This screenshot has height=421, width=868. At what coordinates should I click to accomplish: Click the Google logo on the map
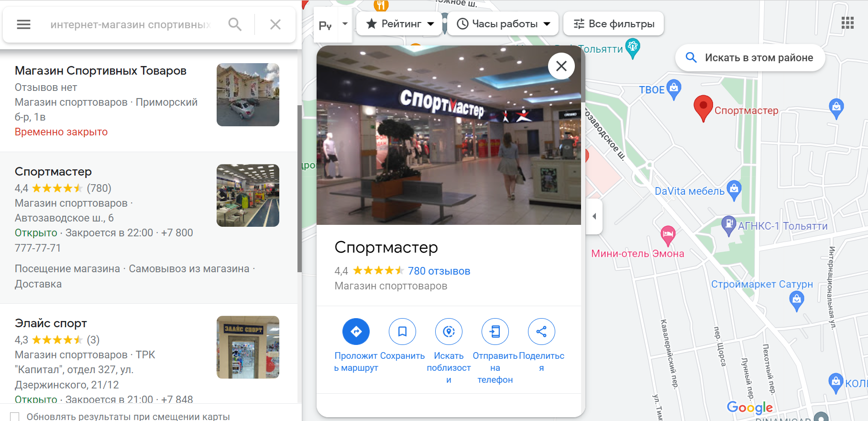click(x=750, y=408)
